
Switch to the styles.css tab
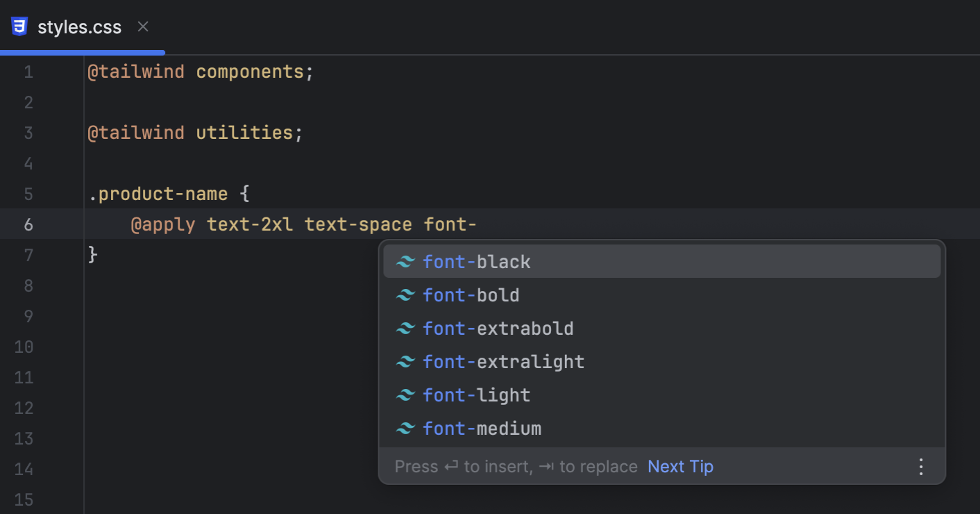click(79, 28)
